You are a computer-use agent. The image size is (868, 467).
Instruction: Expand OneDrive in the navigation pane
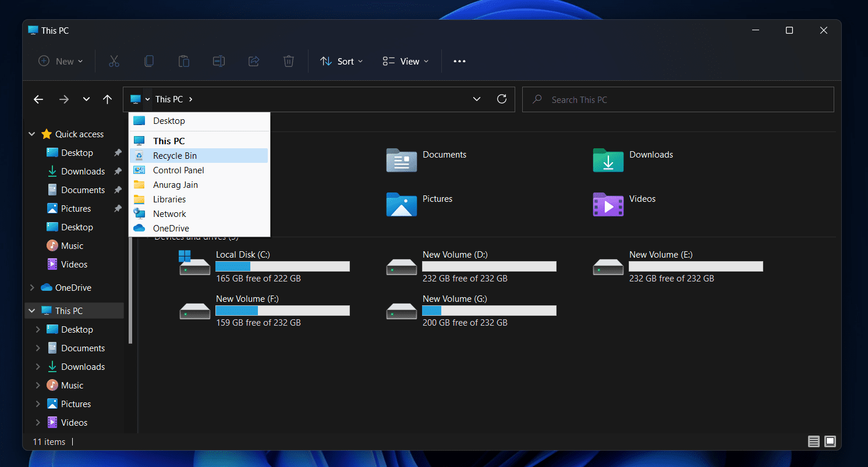(32, 288)
